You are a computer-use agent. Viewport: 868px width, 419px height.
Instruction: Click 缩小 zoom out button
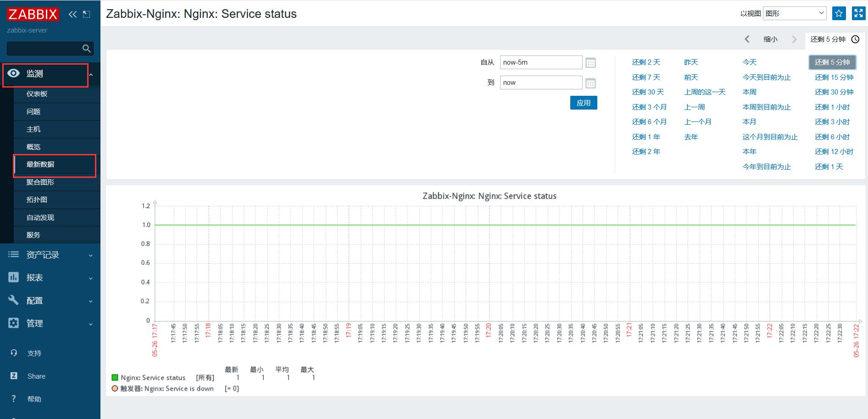pos(771,39)
